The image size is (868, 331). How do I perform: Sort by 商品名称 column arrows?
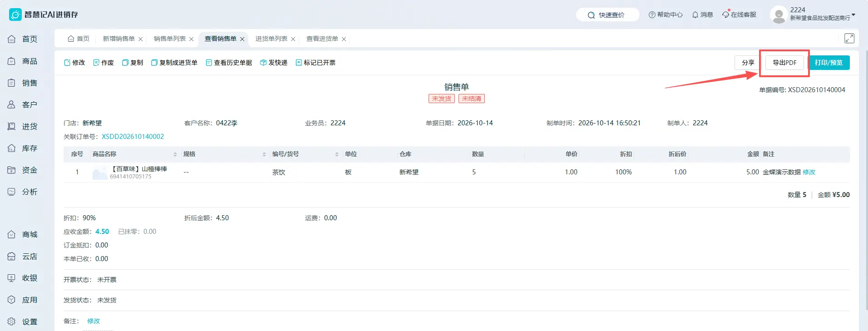click(x=175, y=154)
